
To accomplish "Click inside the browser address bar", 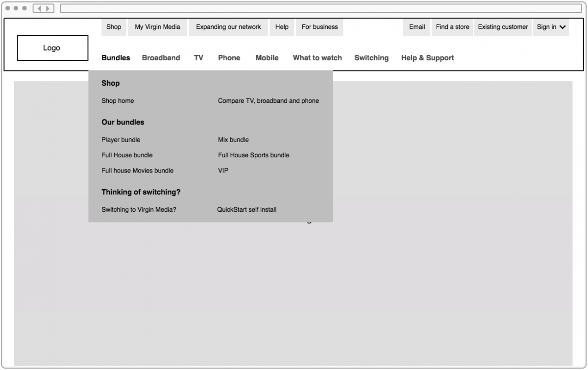I will 318,8.
